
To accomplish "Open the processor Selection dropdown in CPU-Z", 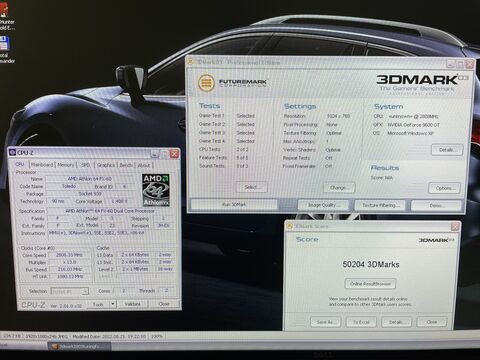I will [x=70, y=291].
